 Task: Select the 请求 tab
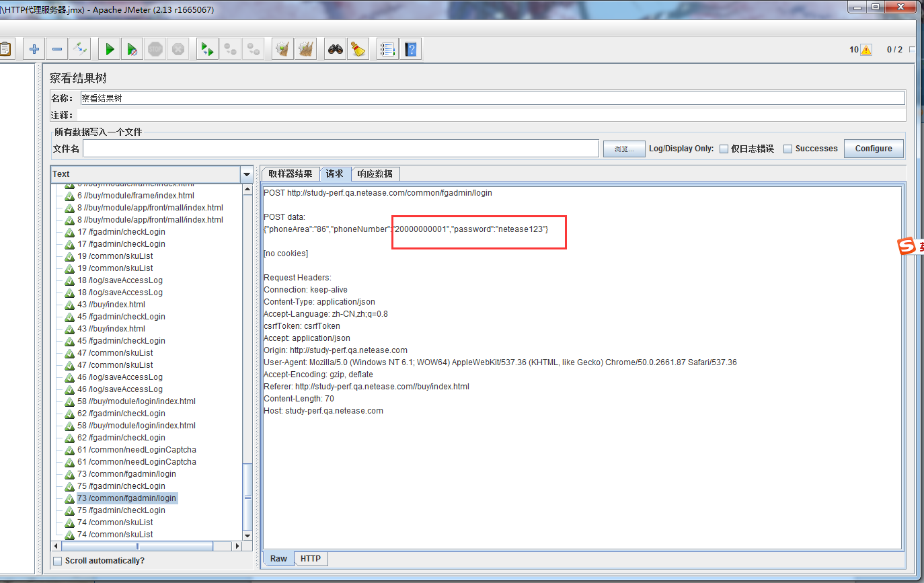[335, 173]
